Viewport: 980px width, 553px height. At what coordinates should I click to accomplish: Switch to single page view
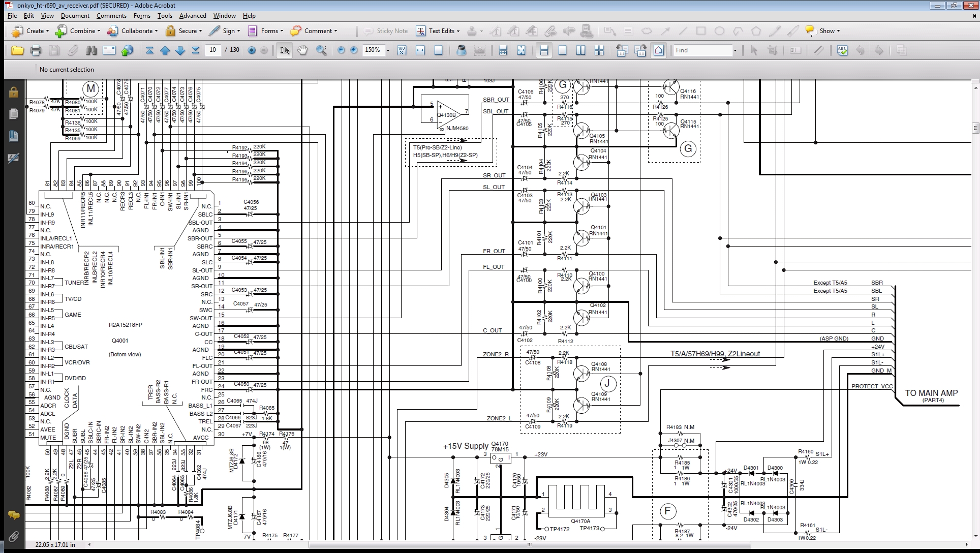tap(562, 50)
